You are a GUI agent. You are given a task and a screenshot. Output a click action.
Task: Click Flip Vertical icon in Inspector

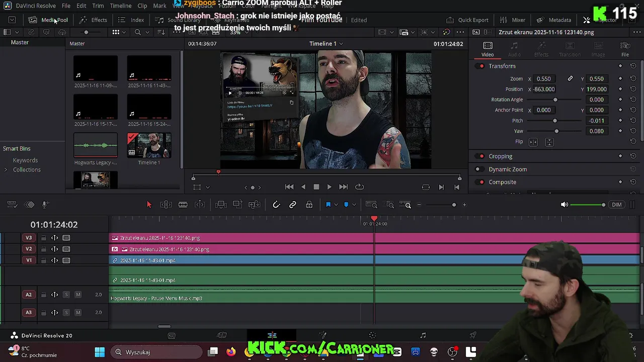point(549,142)
